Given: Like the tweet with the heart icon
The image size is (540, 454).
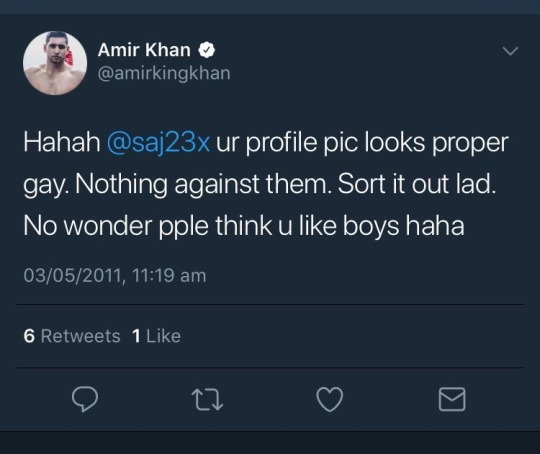Looking at the screenshot, I should [x=330, y=399].
